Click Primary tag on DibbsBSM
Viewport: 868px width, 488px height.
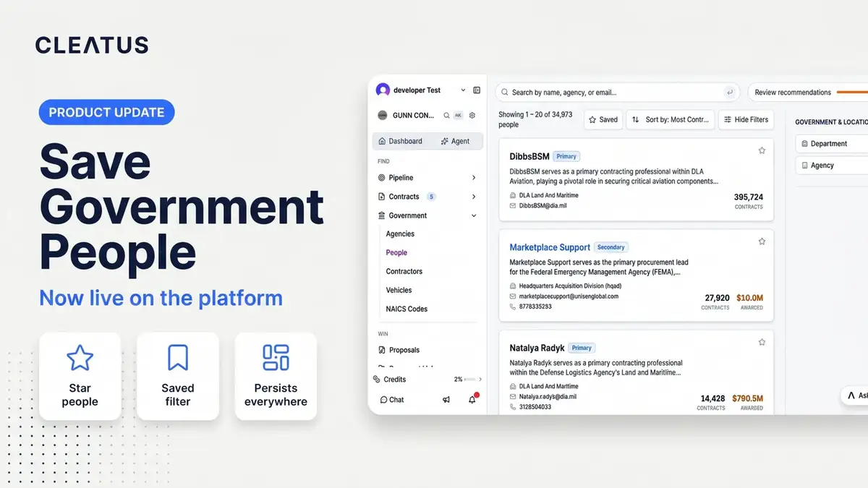[x=566, y=156]
